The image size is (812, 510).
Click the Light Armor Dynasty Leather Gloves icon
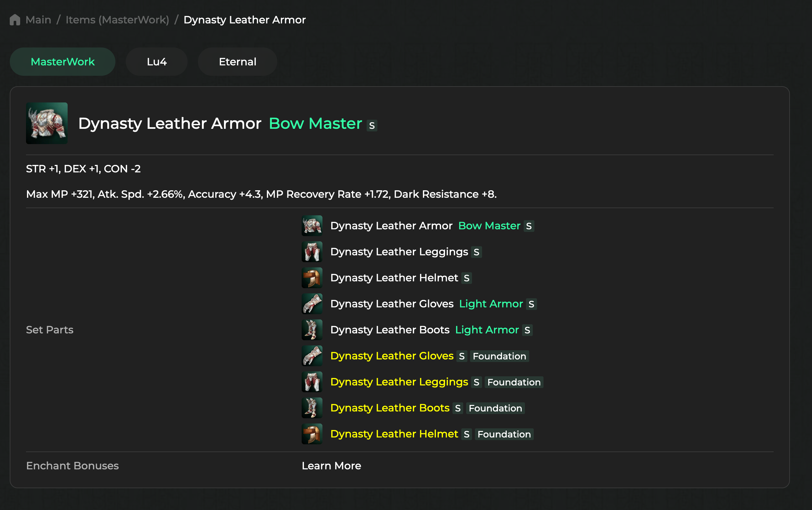click(x=312, y=303)
